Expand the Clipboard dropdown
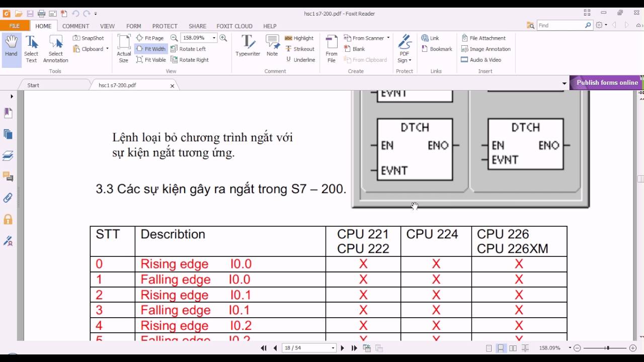The image size is (644, 362). pos(107,49)
